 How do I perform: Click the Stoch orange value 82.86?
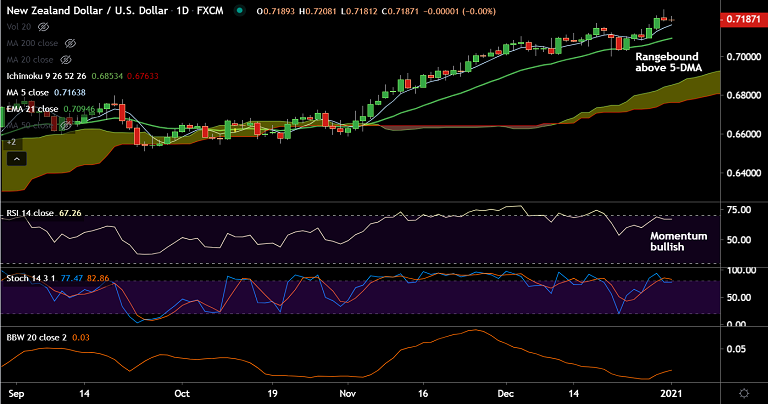(x=98, y=278)
